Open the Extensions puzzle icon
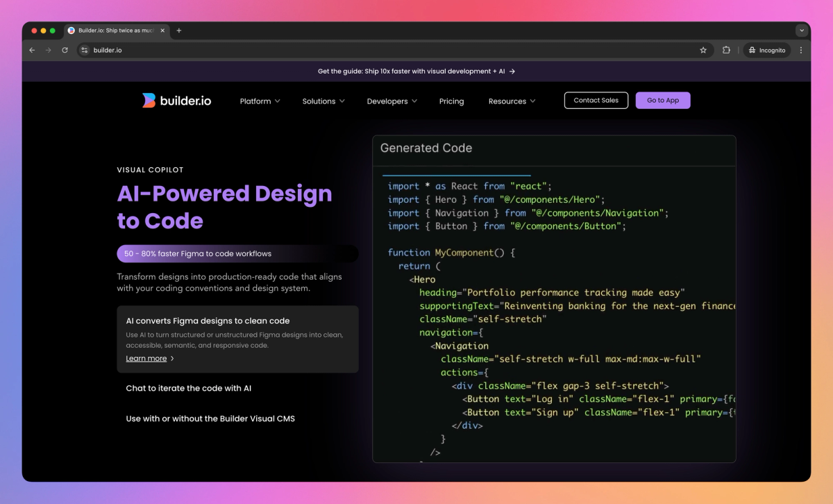Screen dimensions: 833x504 pyautogui.click(x=726, y=50)
